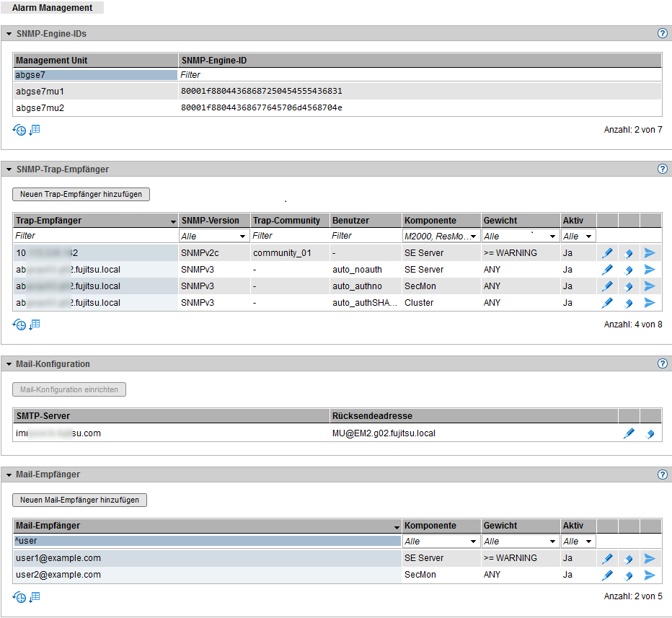Click 'Neuen Mail-Empfänger hinzufügen' button
The height and width of the screenshot is (618, 672).
tap(79, 500)
